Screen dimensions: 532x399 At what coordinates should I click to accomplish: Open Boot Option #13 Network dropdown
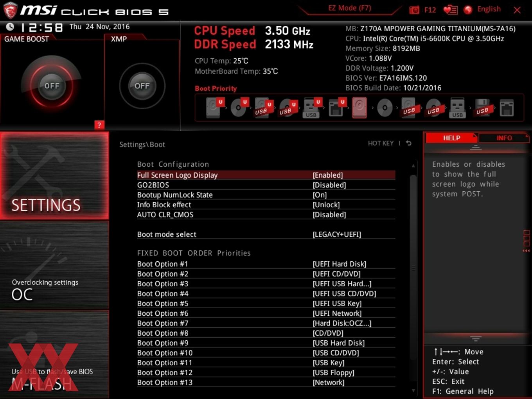click(x=329, y=383)
